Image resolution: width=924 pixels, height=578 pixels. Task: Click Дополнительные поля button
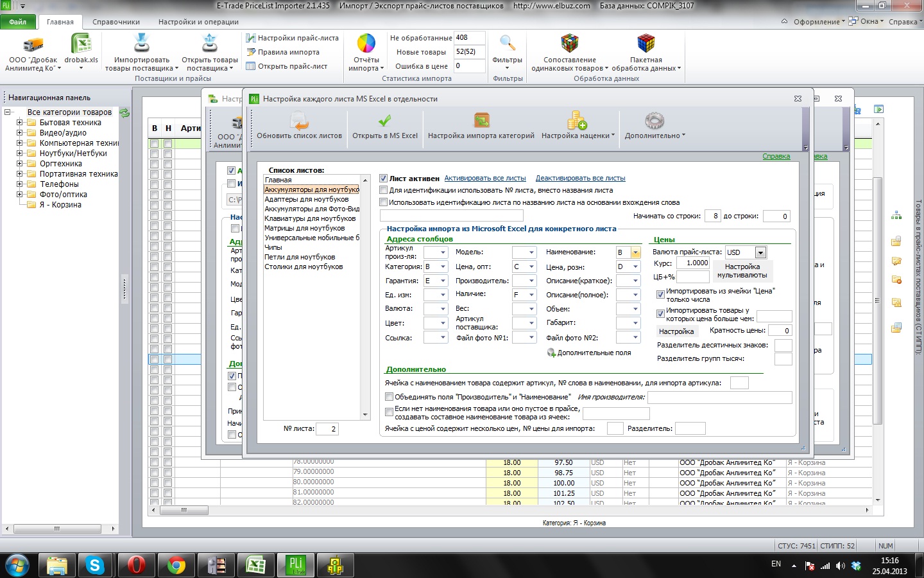(x=589, y=353)
